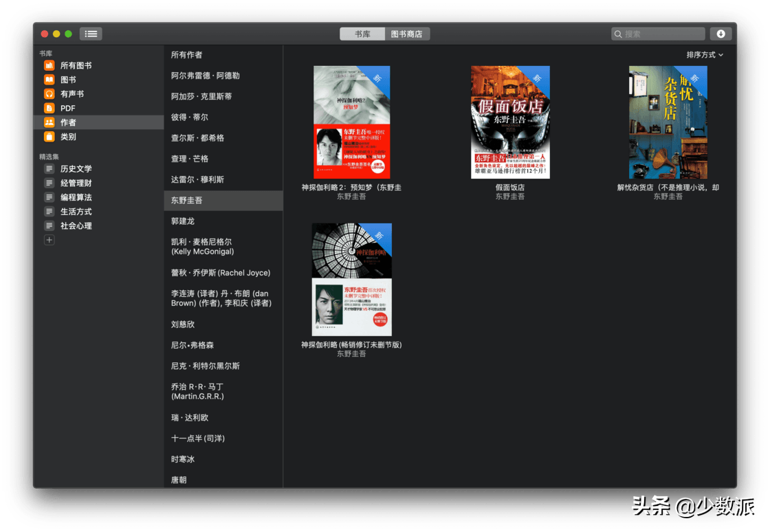Toggle the sidebar list view button
Screen dimensions: 770x532
point(91,34)
